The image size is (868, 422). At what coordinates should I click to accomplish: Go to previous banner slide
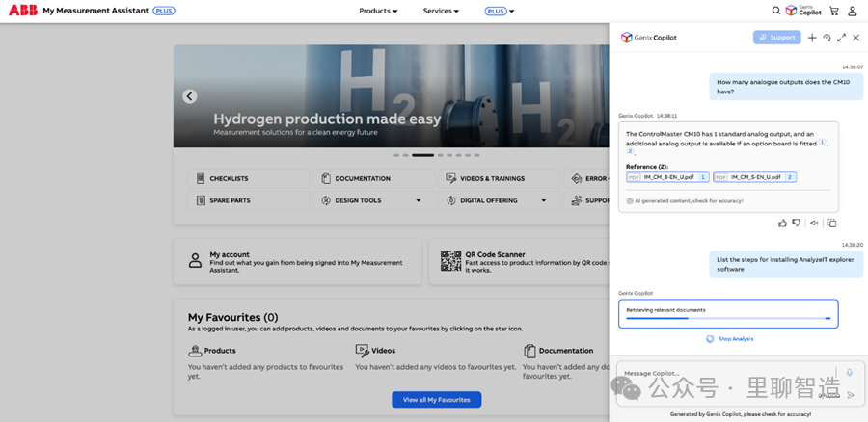pyautogui.click(x=189, y=96)
